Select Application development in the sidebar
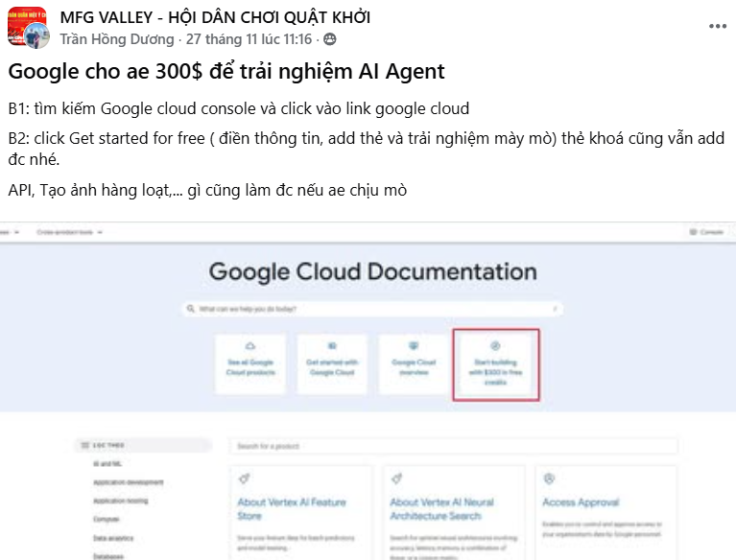This screenshot has width=736, height=560. tap(129, 482)
